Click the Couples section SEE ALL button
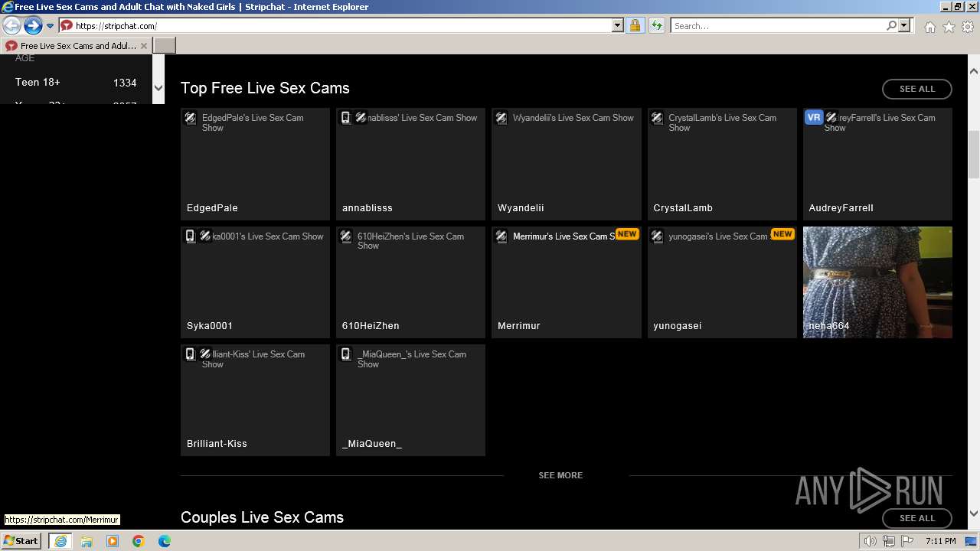The height and width of the screenshot is (551, 980). [917, 518]
